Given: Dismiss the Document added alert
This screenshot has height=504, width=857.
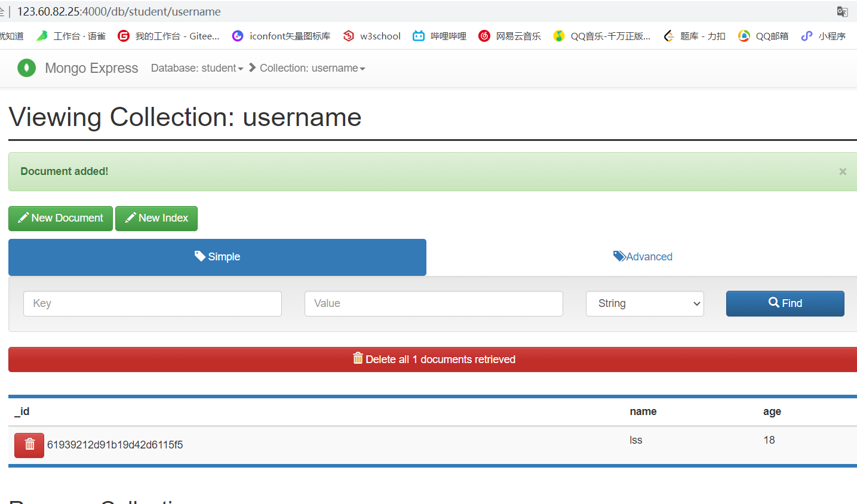Looking at the screenshot, I should tap(843, 171).
